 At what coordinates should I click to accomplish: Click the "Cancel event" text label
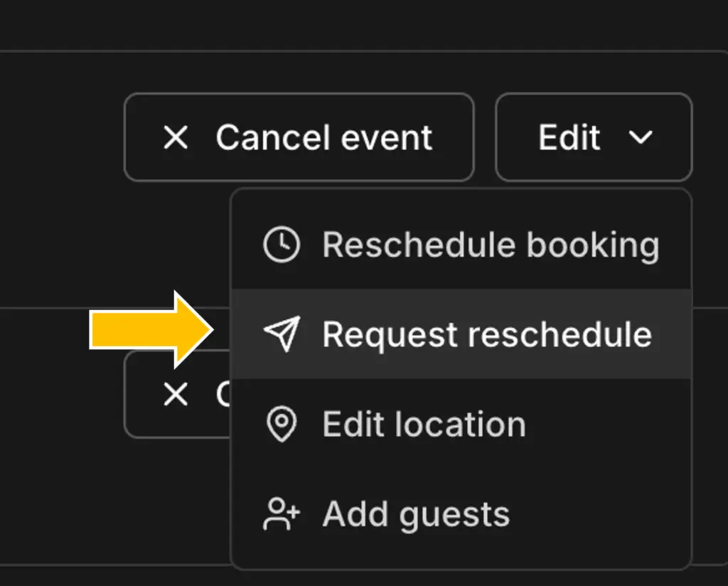[323, 137]
